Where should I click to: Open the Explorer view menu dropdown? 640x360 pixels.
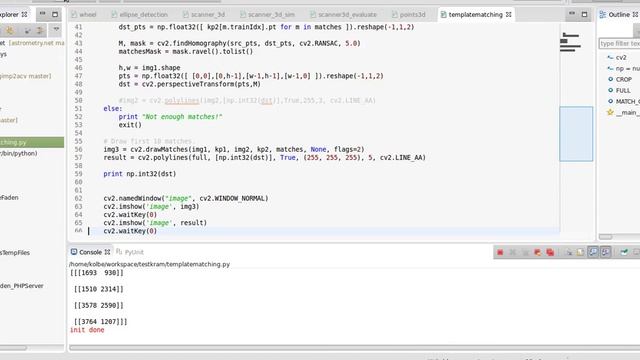56,30
